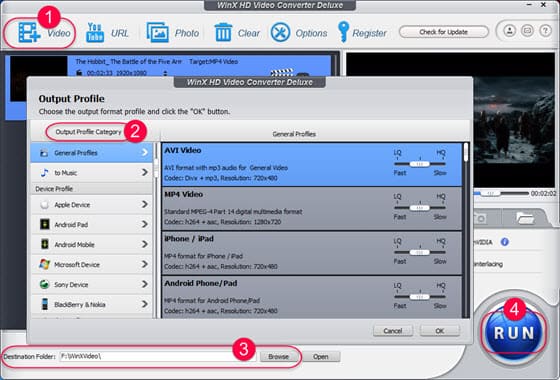Viewport: 560px width, 380px height.
Task: Expand the Apple Device category
Action: click(92, 205)
